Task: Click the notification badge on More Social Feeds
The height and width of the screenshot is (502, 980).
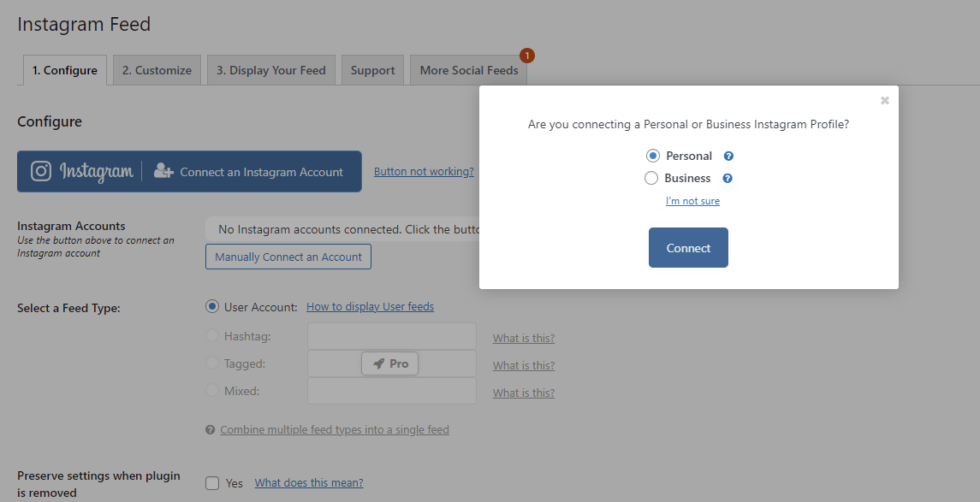Action: pyautogui.click(x=527, y=56)
